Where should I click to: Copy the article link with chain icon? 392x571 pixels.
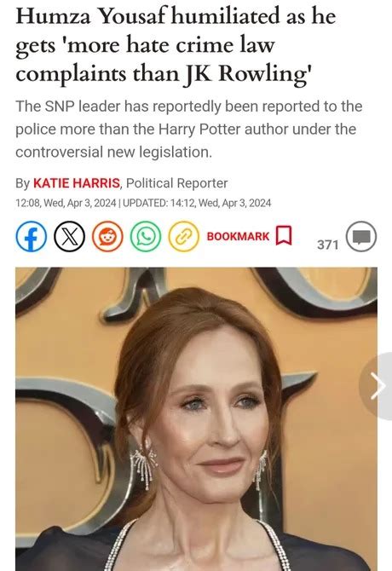point(184,237)
